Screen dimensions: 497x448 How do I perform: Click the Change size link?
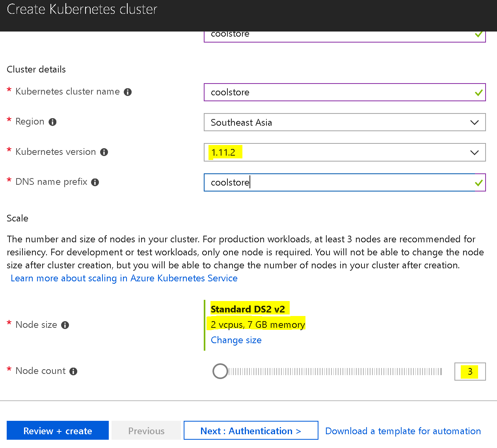click(236, 340)
